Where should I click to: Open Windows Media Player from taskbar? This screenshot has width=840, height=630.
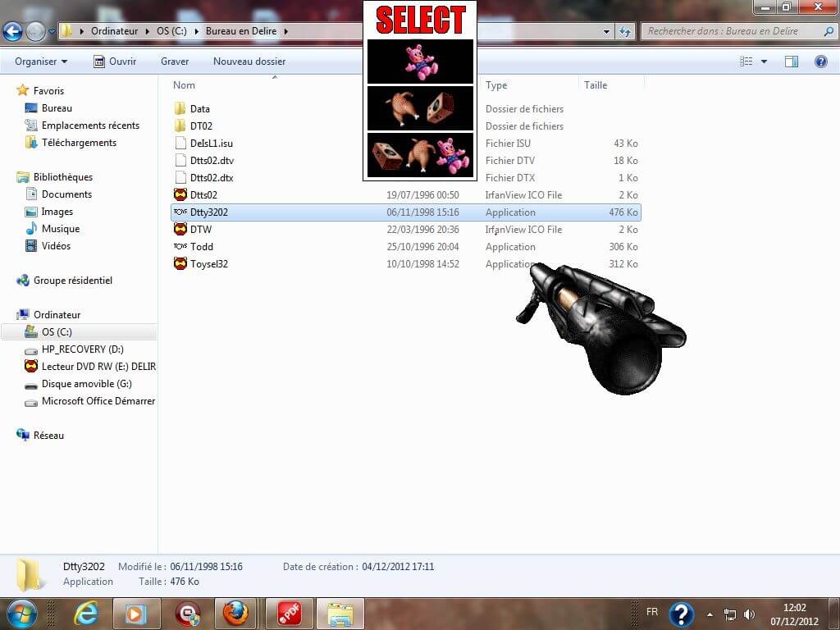(x=136, y=614)
